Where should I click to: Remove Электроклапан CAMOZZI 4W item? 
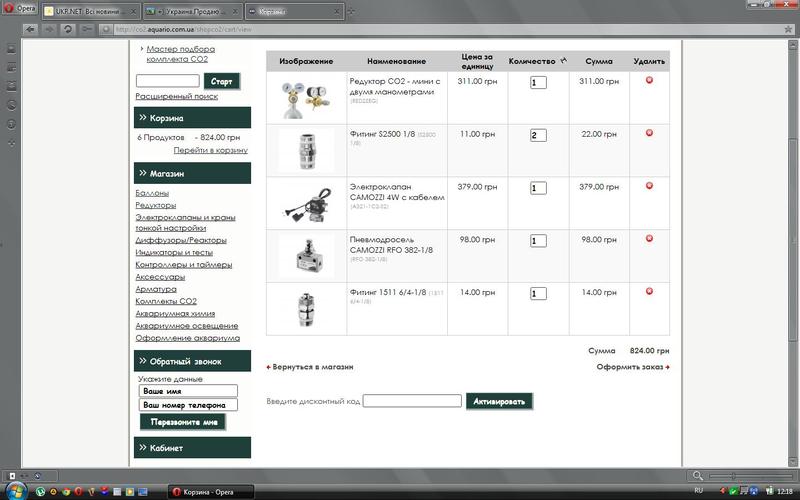(x=649, y=186)
